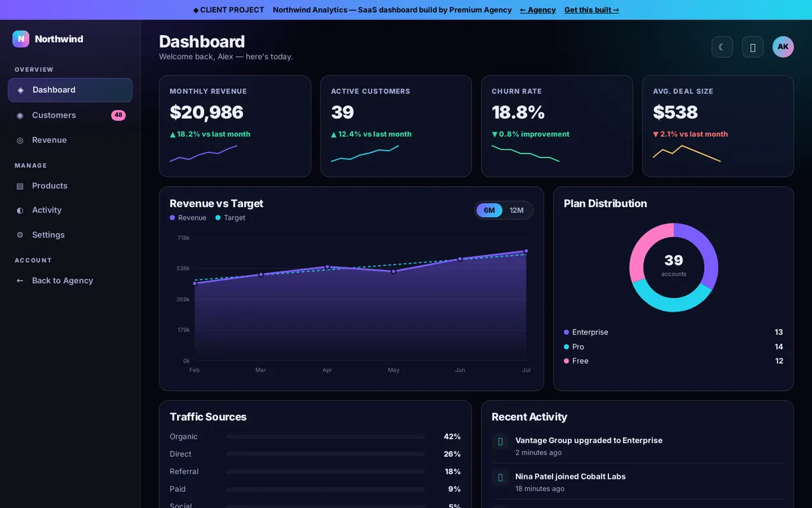Image resolution: width=812 pixels, height=508 pixels.
Task: Click the Nina Patel activity icon
Action: (x=500, y=478)
